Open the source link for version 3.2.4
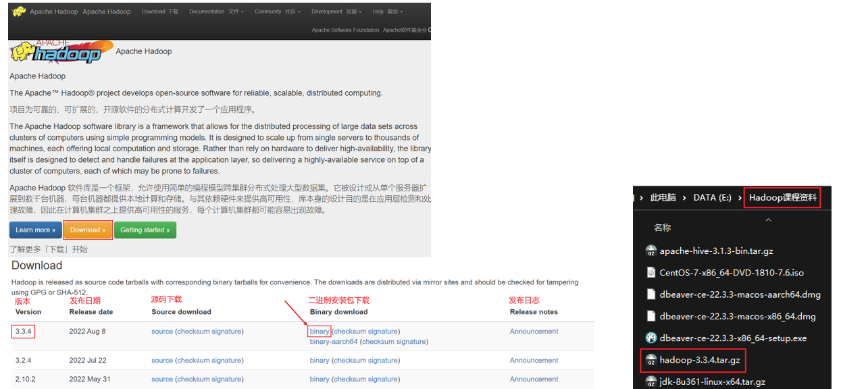The image size is (868, 389). click(x=162, y=361)
